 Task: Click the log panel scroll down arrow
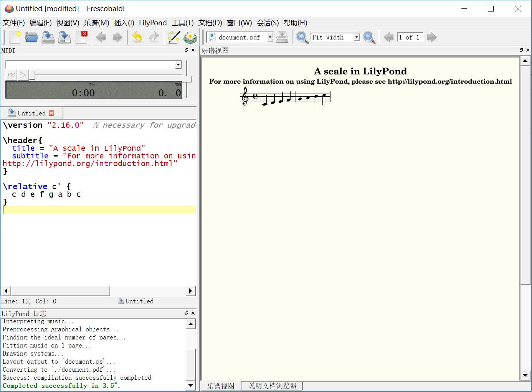coord(191,385)
